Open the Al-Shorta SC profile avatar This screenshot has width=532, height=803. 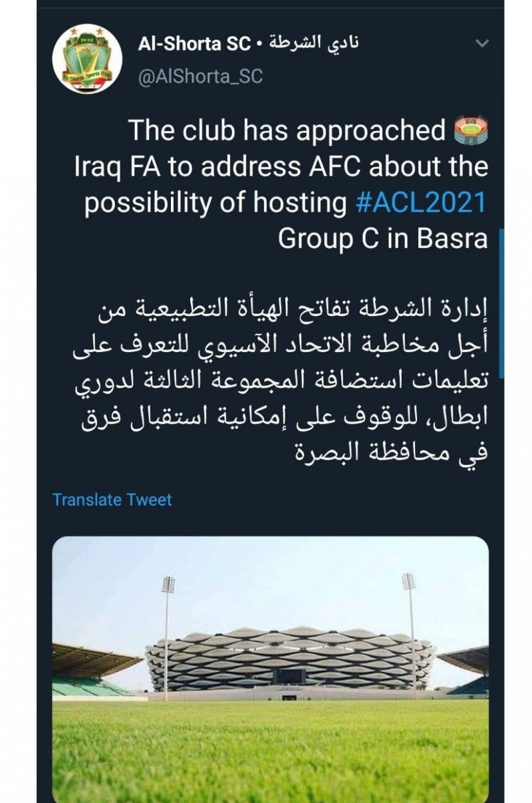coord(86,58)
